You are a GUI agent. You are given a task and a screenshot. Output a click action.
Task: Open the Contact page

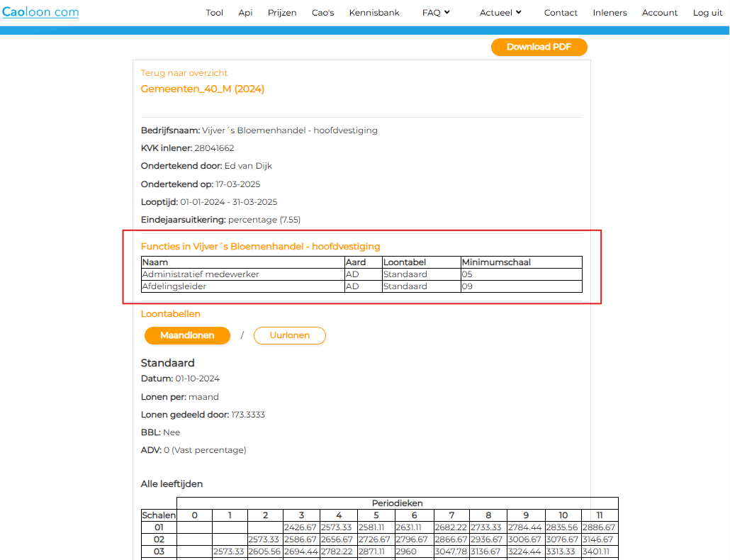(561, 13)
